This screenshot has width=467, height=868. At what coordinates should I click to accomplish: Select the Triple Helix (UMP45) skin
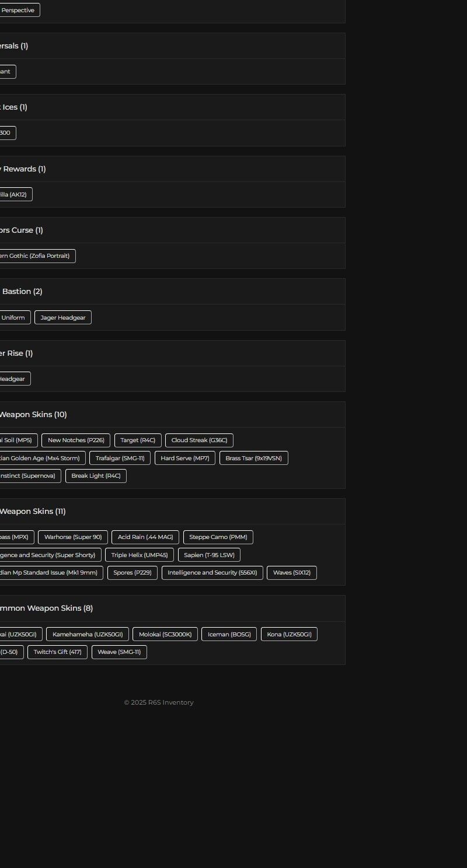click(x=140, y=555)
